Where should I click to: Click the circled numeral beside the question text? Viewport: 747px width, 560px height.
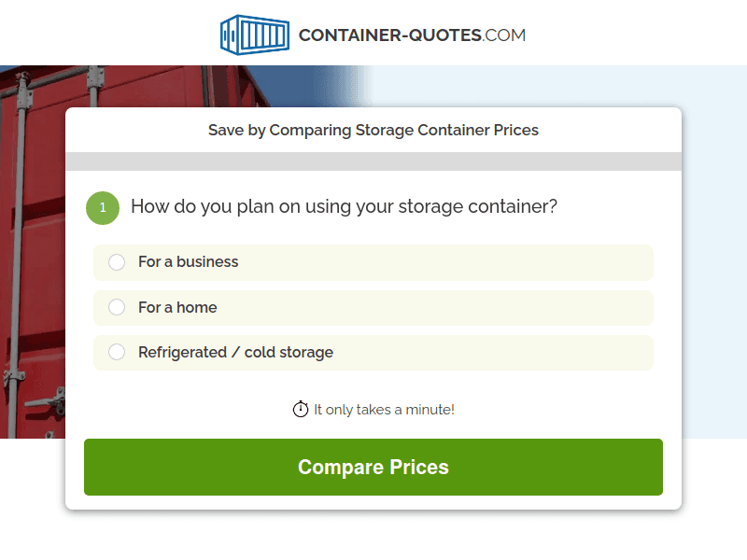coord(103,207)
